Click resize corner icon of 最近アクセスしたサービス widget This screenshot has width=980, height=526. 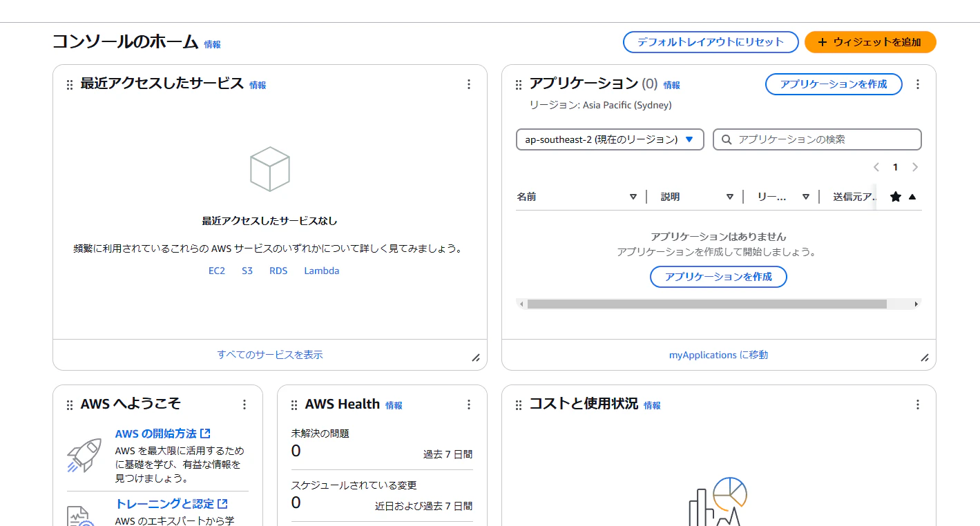tap(476, 358)
